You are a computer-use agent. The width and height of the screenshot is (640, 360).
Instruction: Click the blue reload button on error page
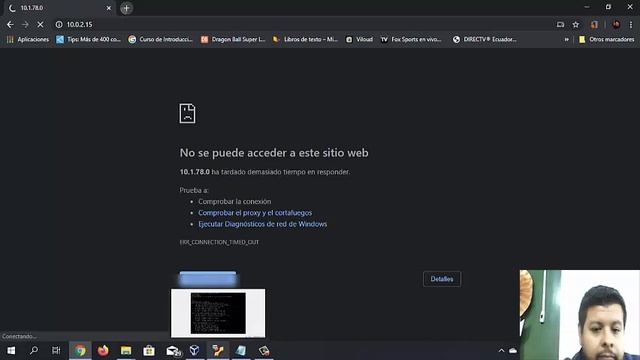[208, 279]
